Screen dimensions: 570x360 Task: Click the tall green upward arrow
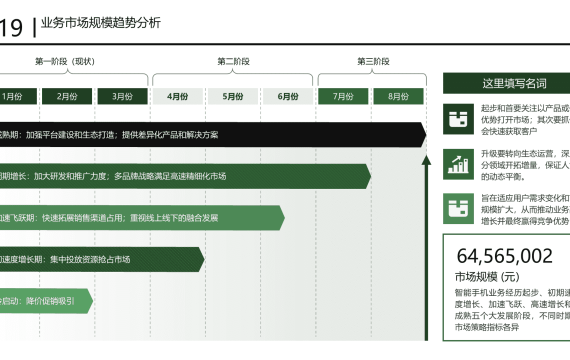coord(426,248)
